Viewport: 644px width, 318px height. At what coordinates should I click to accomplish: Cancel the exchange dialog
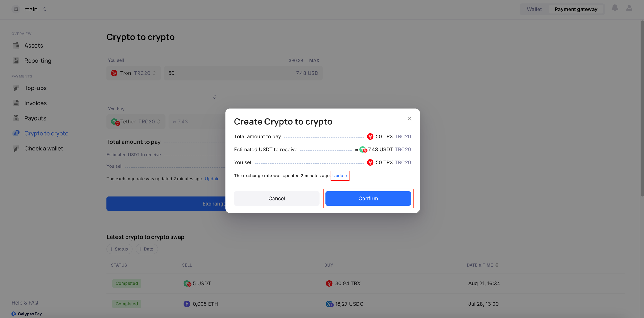pos(276,198)
